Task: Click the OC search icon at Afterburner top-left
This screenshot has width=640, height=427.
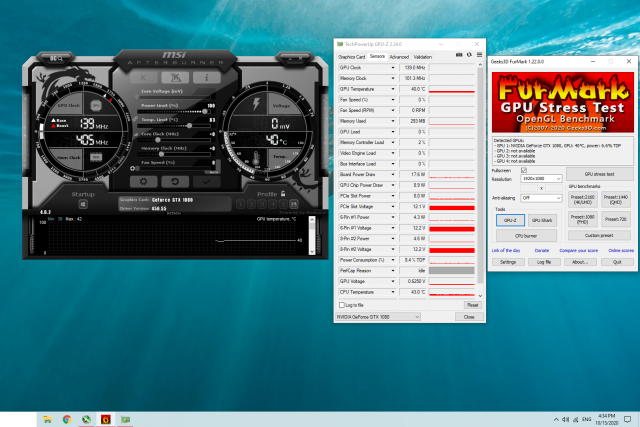Action: (56, 59)
